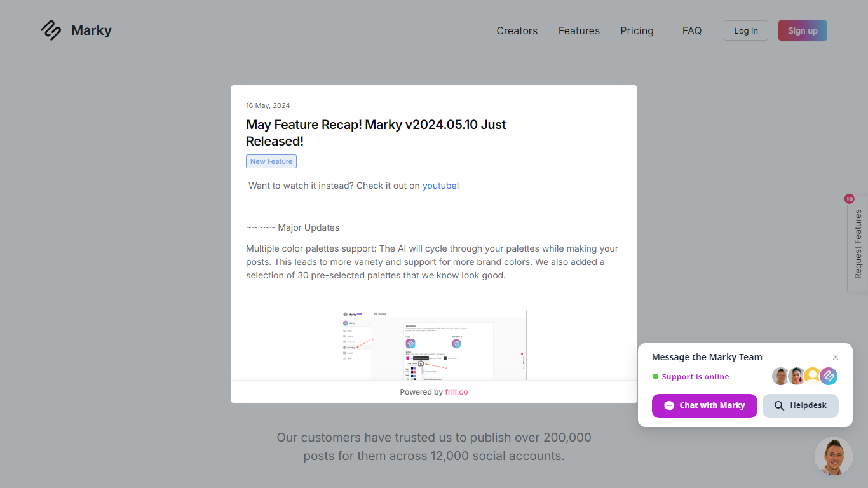Image resolution: width=868 pixels, height=488 pixels.
Task: Click the '~~~~~ Major Updates' heading
Action: [293, 227]
